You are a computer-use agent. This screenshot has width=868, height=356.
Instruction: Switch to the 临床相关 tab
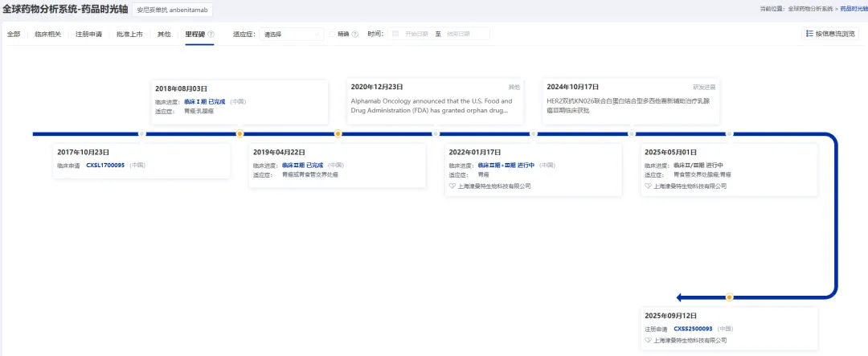(47, 35)
